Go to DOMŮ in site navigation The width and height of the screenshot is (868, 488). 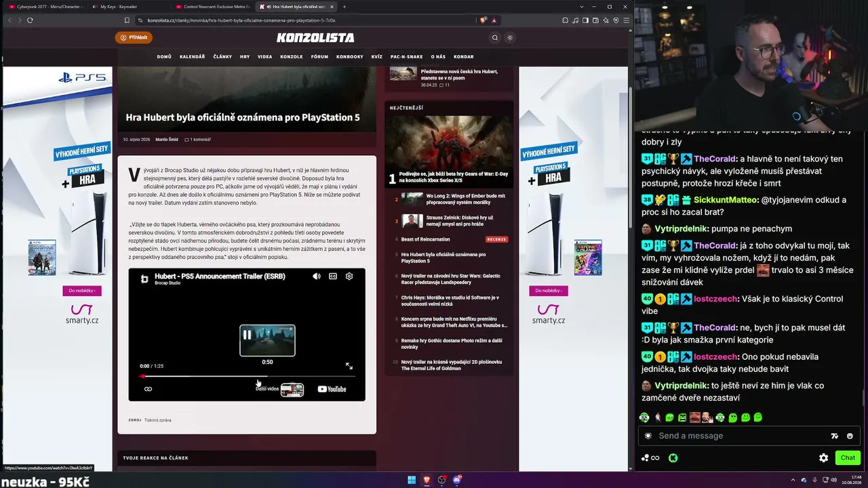164,57
